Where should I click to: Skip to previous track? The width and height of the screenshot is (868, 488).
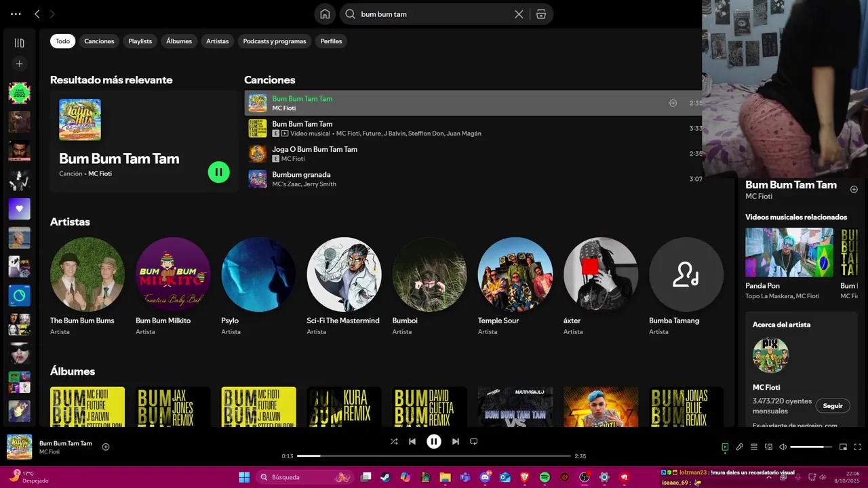412,441
